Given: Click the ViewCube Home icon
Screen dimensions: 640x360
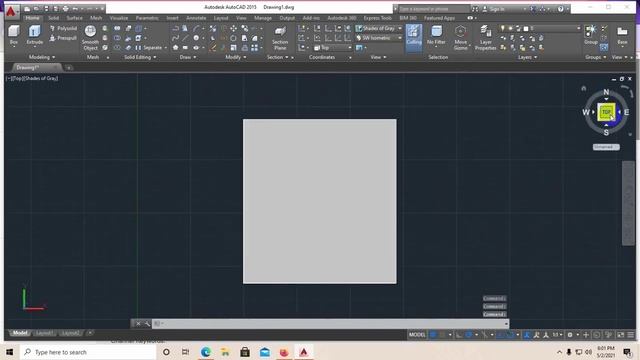Looking at the screenshot, I should coord(584,88).
